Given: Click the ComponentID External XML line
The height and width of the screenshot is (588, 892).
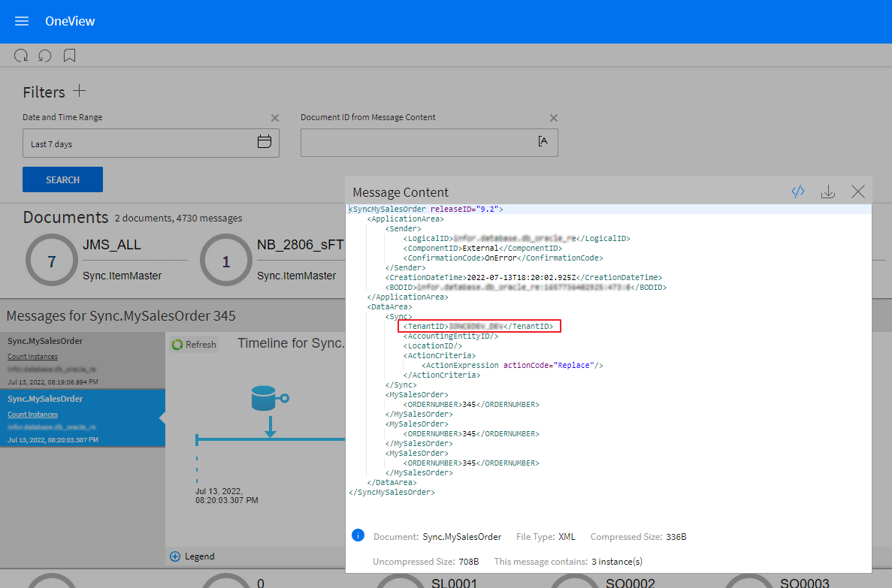Looking at the screenshot, I should (482, 248).
